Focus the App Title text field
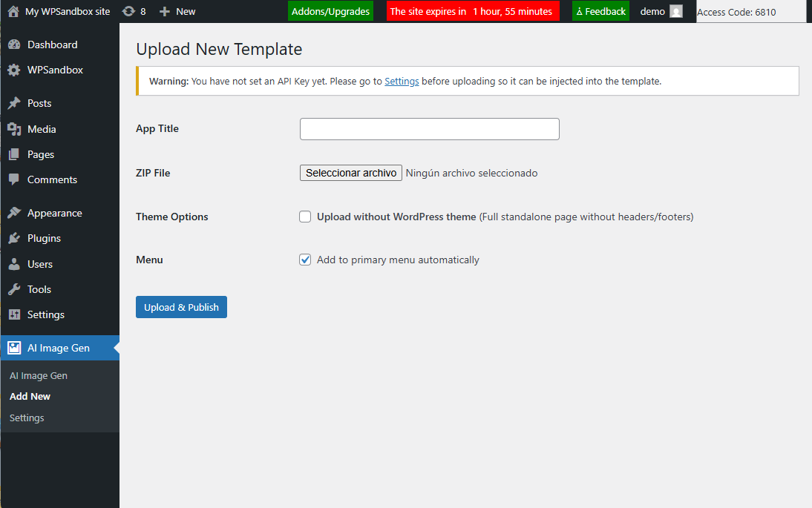Viewport: 812px width, 508px height. tap(429, 129)
